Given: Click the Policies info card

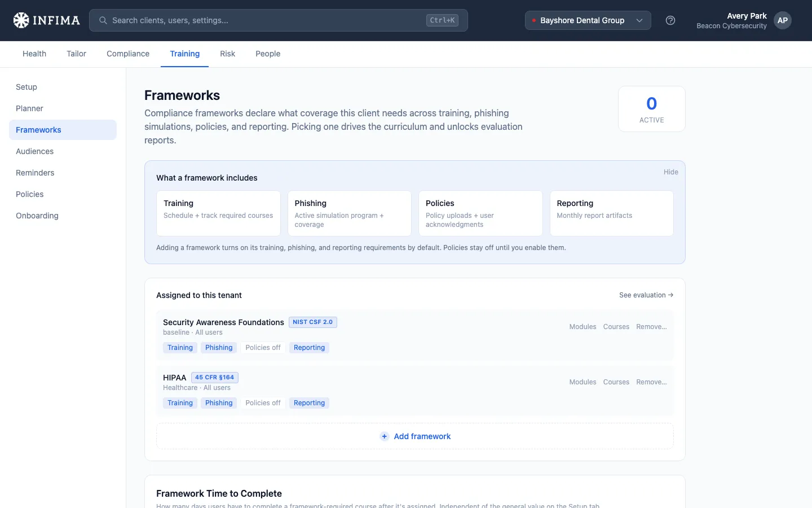Looking at the screenshot, I should (480, 213).
